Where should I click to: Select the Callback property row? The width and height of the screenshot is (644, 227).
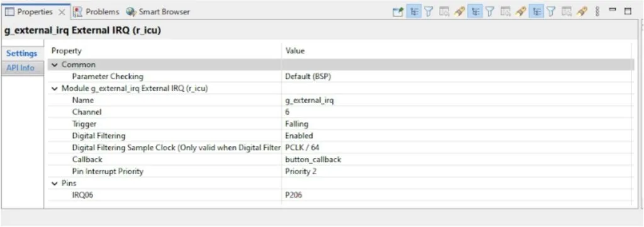click(340, 159)
